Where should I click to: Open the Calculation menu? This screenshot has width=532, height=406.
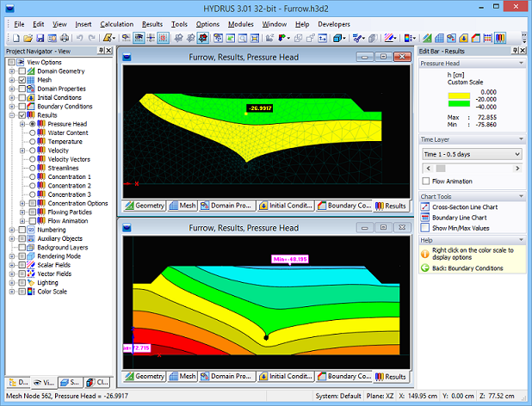pyautogui.click(x=117, y=24)
